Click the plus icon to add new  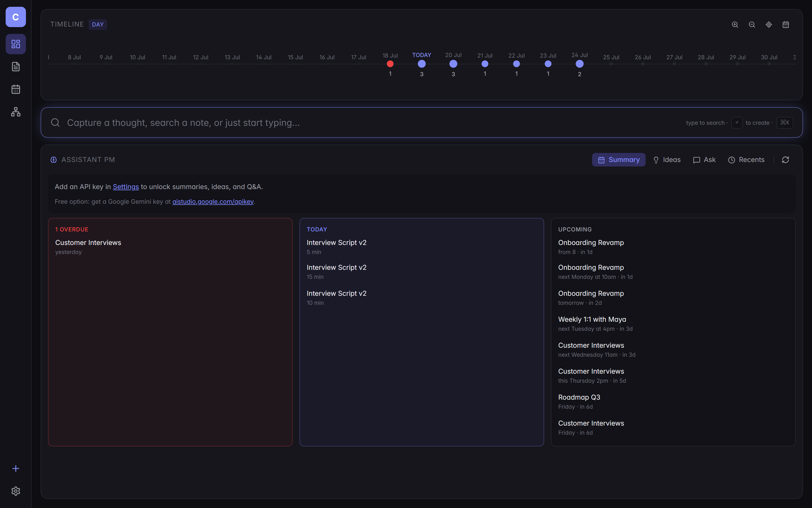(16, 468)
